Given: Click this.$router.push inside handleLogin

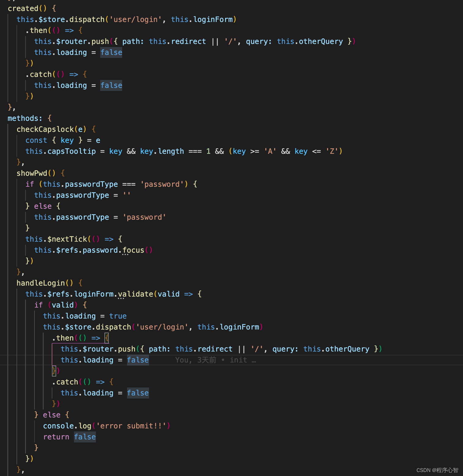Looking at the screenshot, I should [x=98, y=349].
